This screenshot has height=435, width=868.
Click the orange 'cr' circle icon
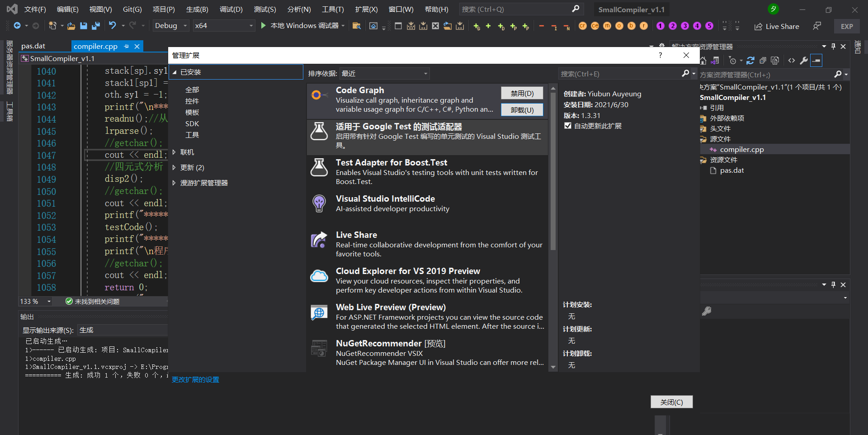point(583,26)
